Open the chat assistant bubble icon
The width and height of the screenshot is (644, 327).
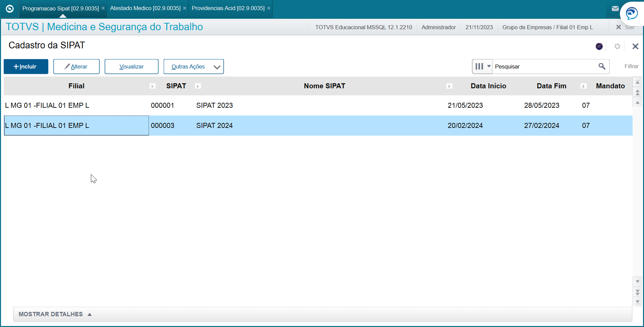coord(632,14)
